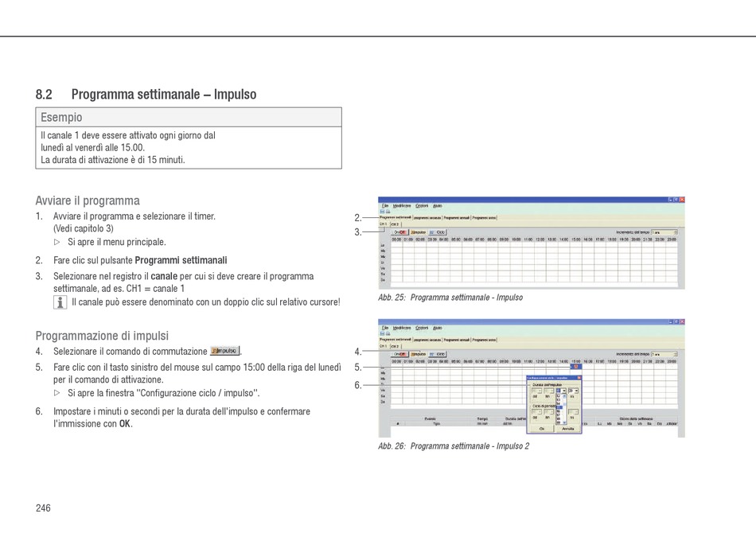
Task: Click the caption "Abb. 25: Programma settimanale - Impulso"
Action: coord(450,298)
